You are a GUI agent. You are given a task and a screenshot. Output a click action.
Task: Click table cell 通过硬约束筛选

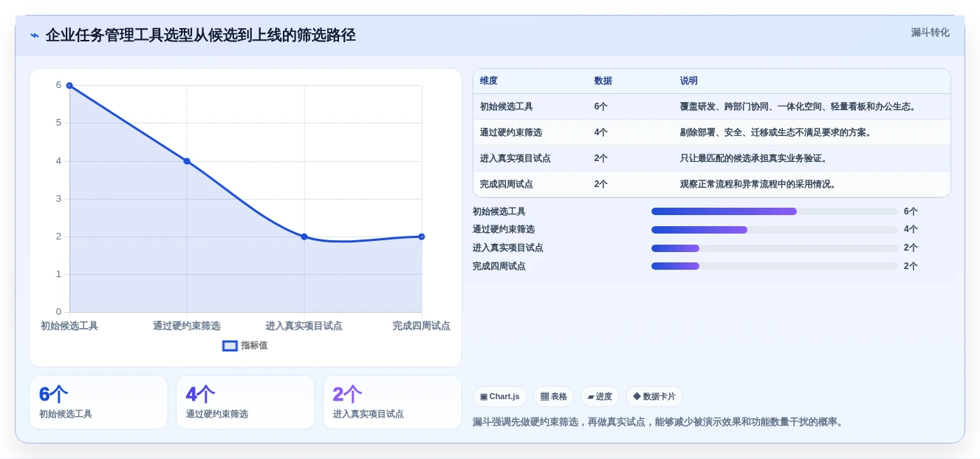[511, 132]
